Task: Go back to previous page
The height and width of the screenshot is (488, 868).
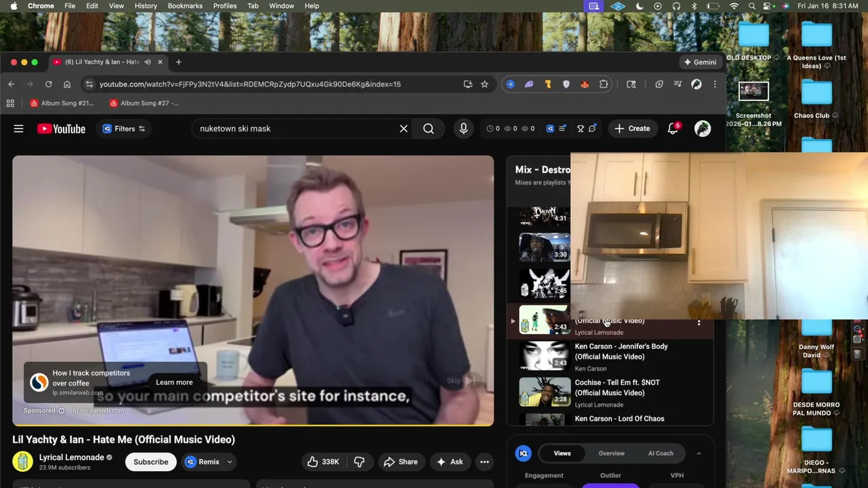Action: point(12,84)
